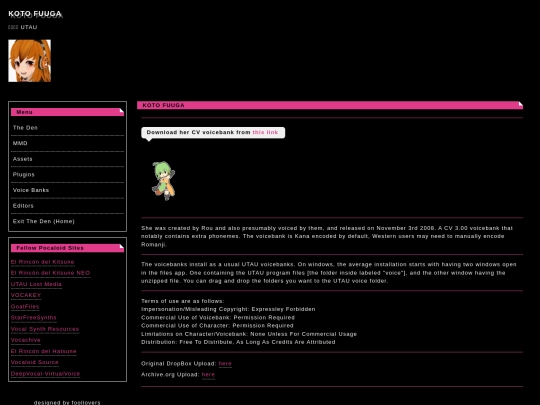Click the green-haired chibi character image
This screenshot has width=540, height=405.
pyautogui.click(x=164, y=180)
